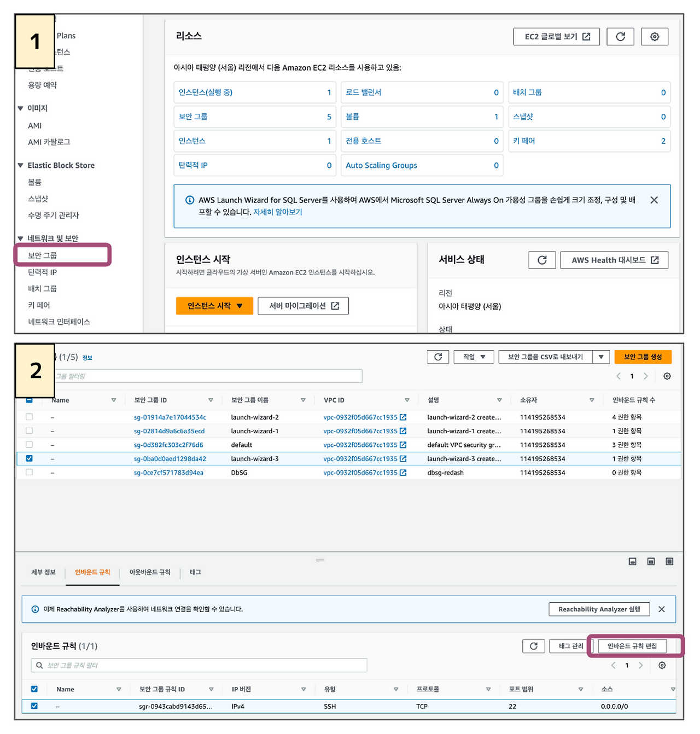Open settings gear in the 리소스 panel
This screenshot has width=700, height=734.
(655, 37)
